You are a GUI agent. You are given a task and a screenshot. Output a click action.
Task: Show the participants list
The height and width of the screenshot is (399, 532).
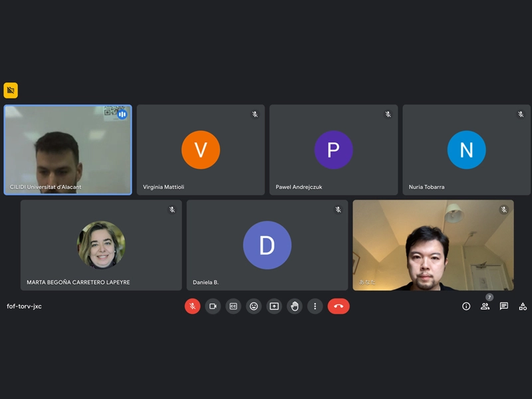485,307
